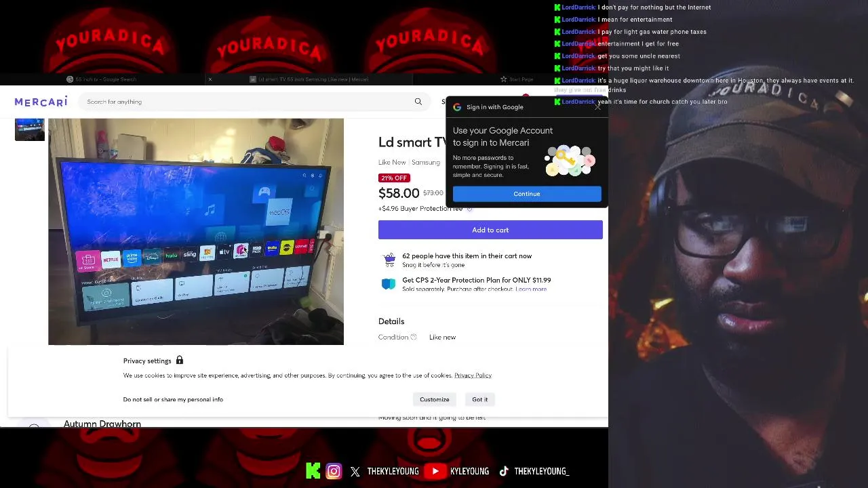Click the '21% OFF' discount badge
The height and width of the screenshot is (488, 868).
click(394, 178)
